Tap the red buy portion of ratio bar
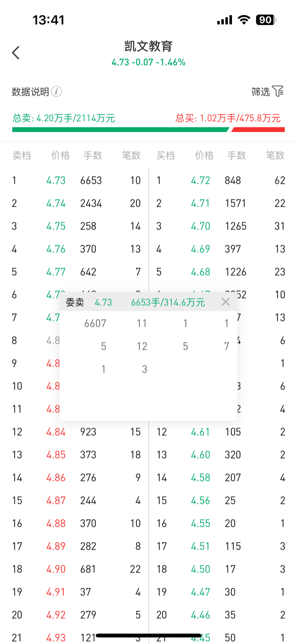 (x=258, y=130)
